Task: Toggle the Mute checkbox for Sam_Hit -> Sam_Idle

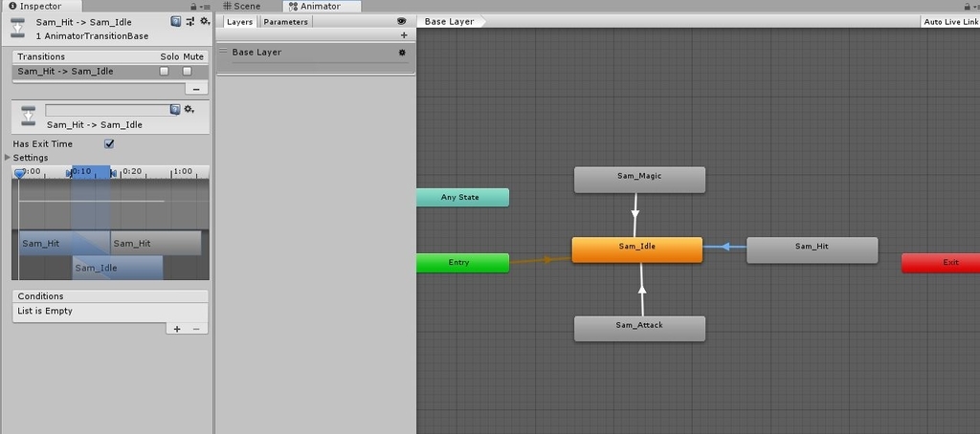Action: (x=187, y=71)
